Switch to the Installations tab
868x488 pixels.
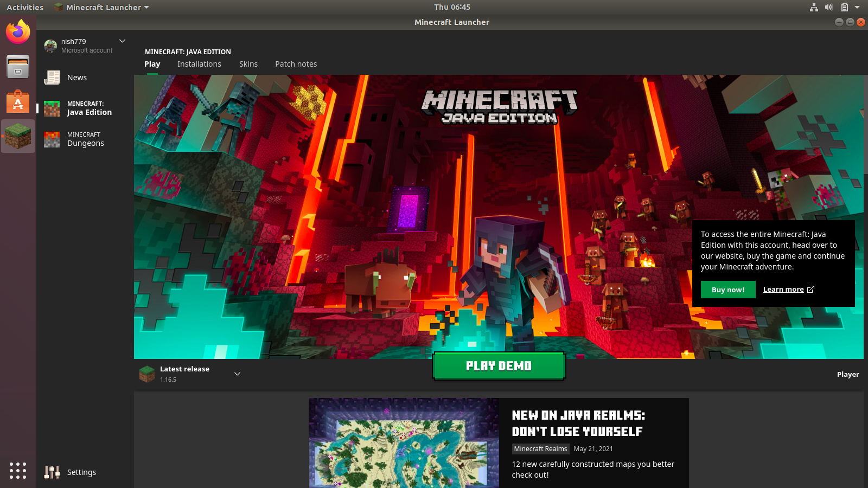(x=199, y=64)
